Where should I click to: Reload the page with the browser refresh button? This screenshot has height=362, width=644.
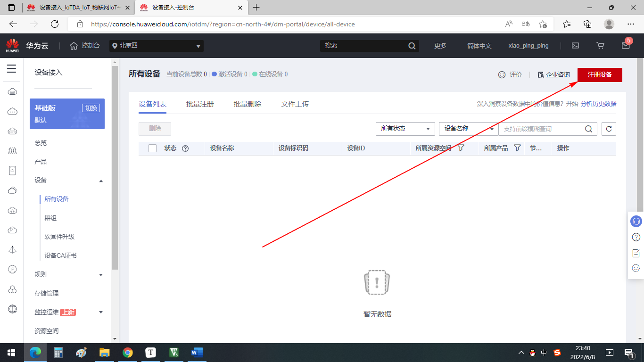(55, 24)
